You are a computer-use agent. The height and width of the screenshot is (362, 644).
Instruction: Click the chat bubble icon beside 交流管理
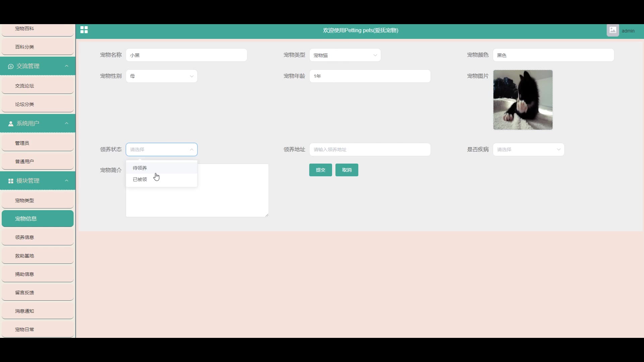[x=11, y=66]
